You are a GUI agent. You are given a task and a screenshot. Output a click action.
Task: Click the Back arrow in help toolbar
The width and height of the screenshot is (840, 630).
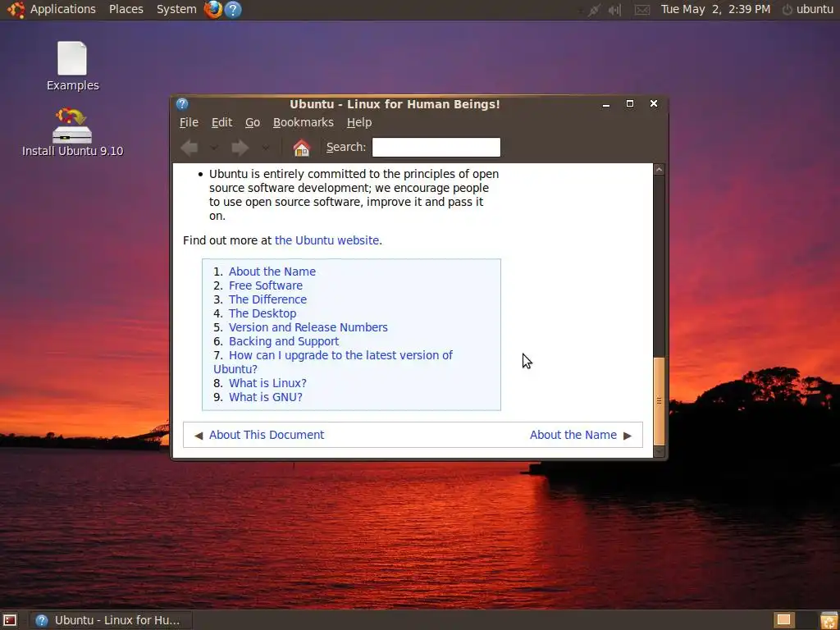point(189,148)
